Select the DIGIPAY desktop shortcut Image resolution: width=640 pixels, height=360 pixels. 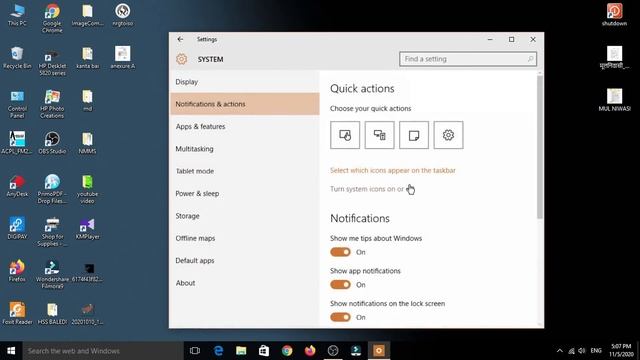(x=17, y=229)
